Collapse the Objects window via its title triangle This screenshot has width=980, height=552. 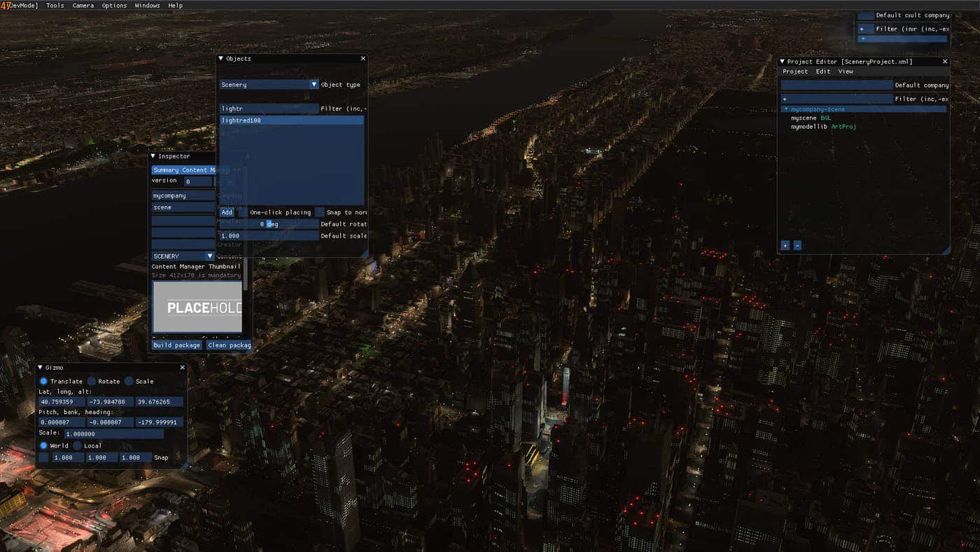click(x=221, y=59)
